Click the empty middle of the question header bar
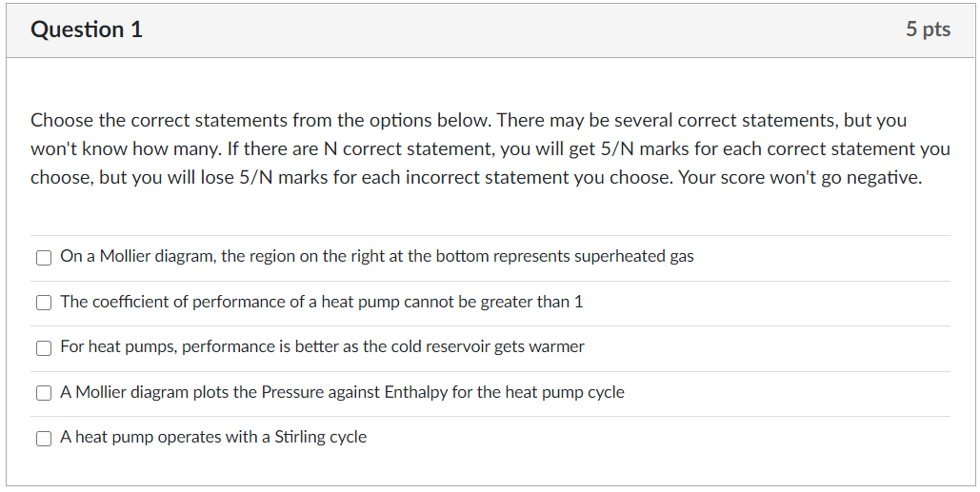Image resolution: width=980 pixels, height=492 pixels. tap(524, 30)
